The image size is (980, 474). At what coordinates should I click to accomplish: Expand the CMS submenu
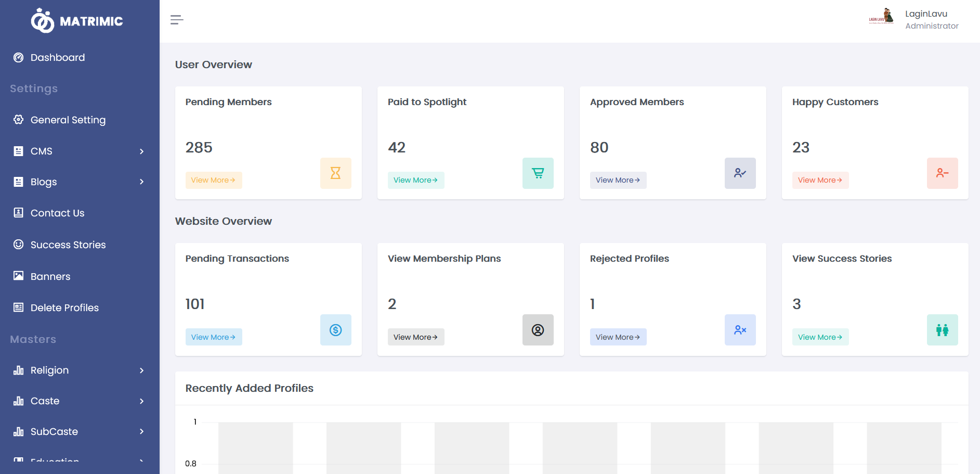click(x=141, y=151)
